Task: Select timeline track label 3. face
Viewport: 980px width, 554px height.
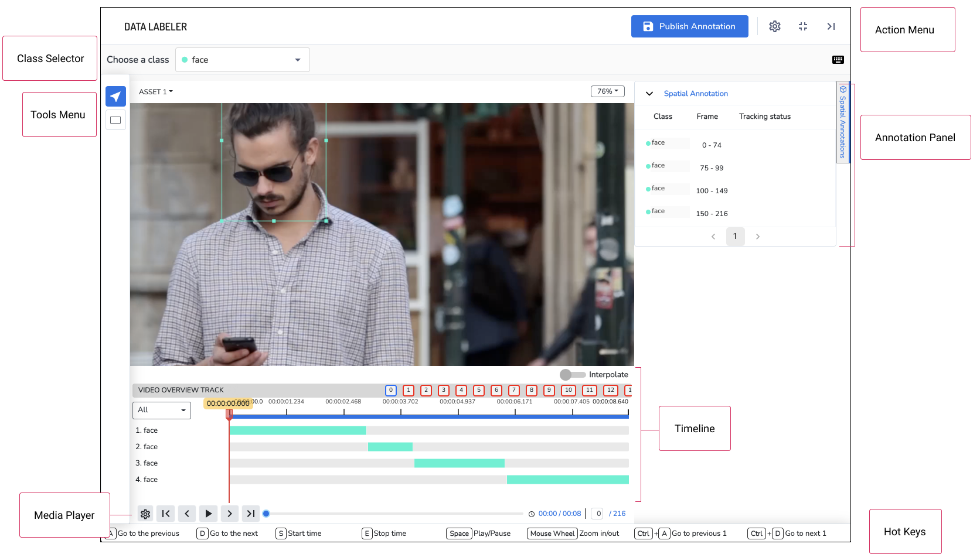Action: click(x=147, y=463)
